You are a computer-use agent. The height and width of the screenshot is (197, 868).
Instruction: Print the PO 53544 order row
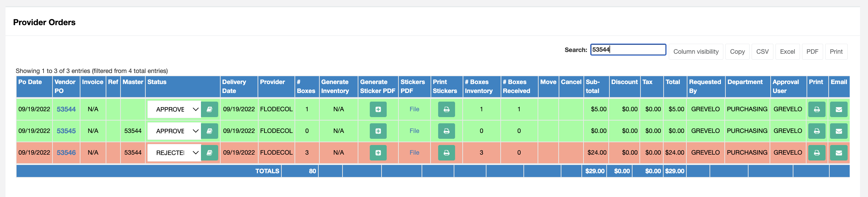tap(817, 109)
